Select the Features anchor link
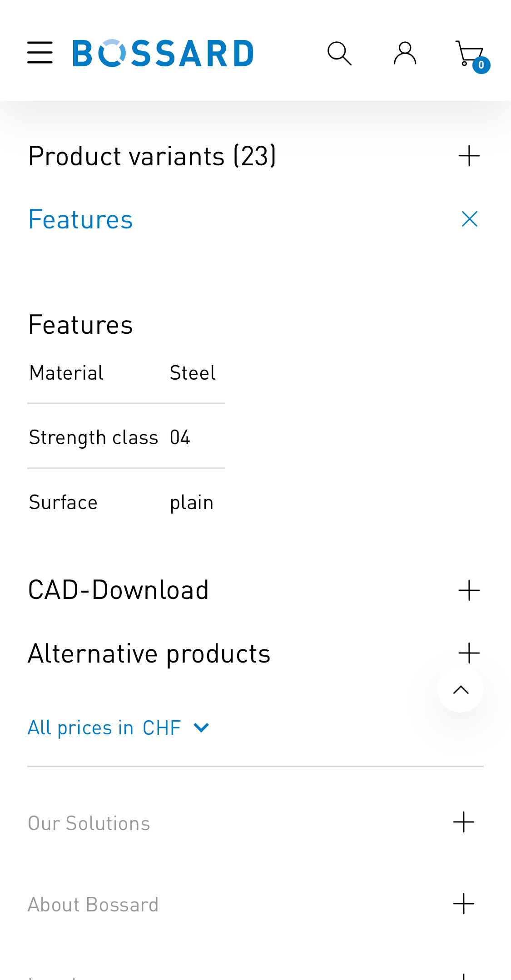511x980 pixels. 80,218
